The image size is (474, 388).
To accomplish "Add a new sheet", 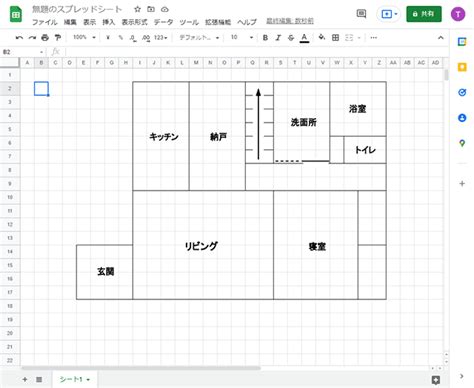I will (25, 379).
